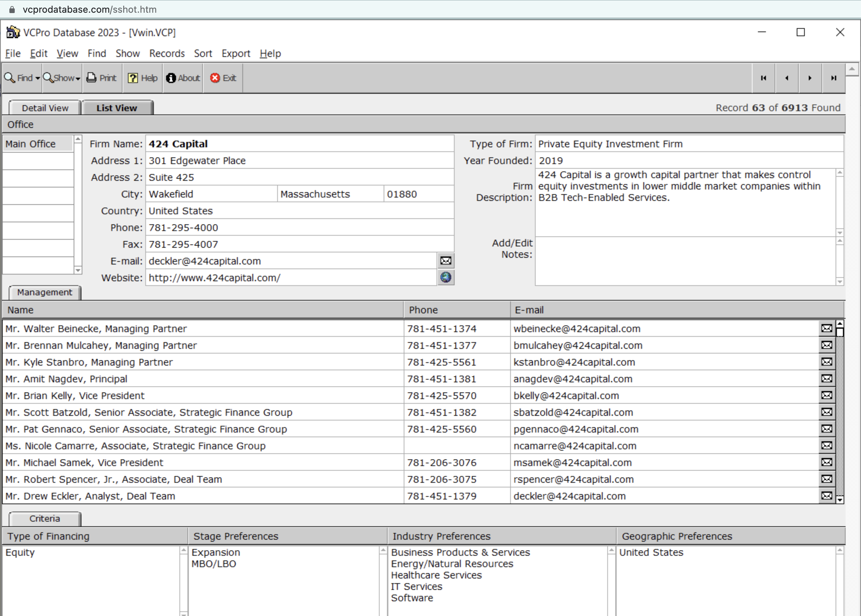Open the Show menu in menu bar
The image size is (861, 616).
128,54
